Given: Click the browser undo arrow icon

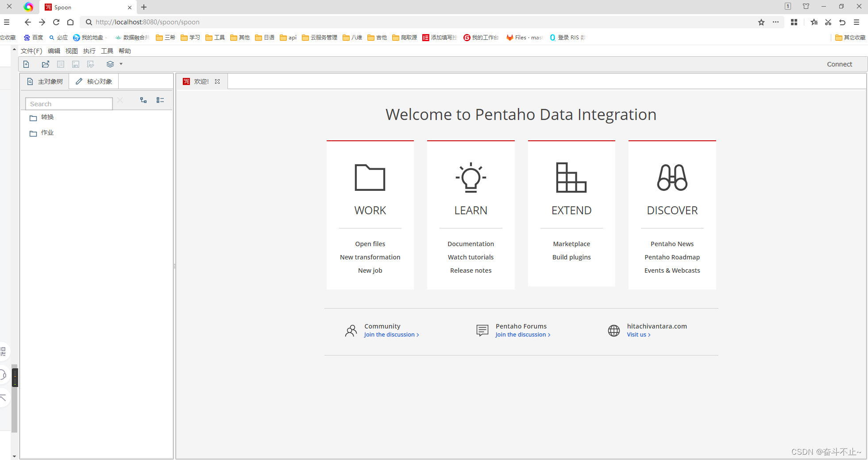Looking at the screenshot, I should coord(842,22).
